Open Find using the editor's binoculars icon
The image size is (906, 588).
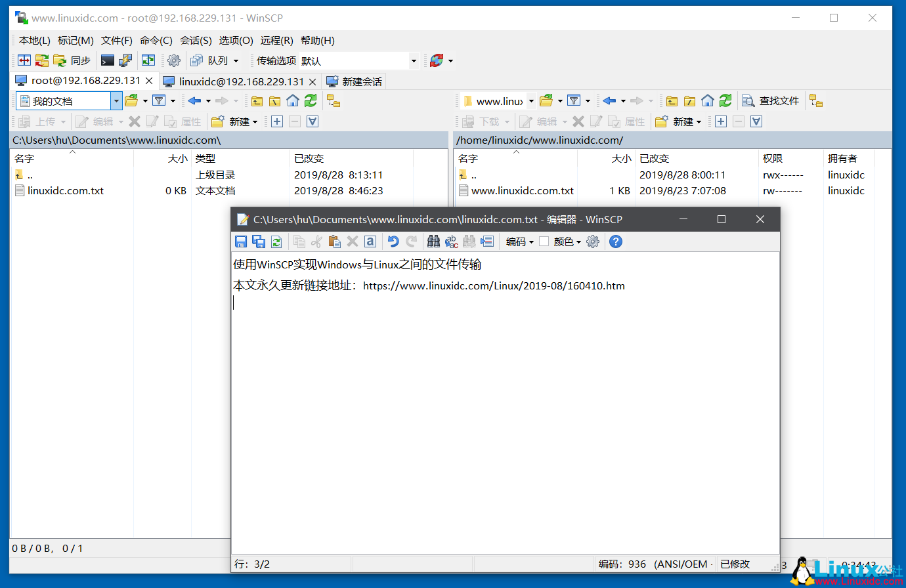(x=433, y=241)
